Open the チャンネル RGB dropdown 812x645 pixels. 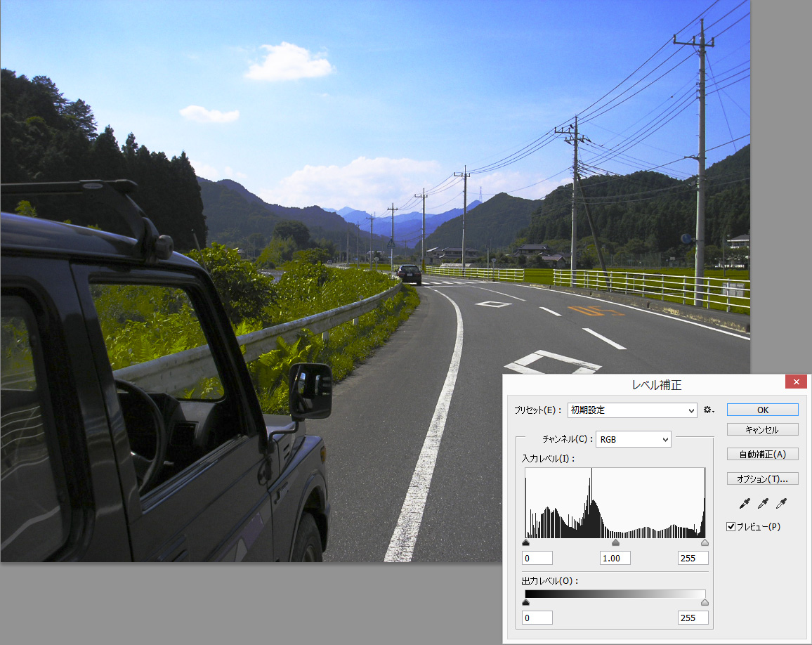click(x=634, y=439)
